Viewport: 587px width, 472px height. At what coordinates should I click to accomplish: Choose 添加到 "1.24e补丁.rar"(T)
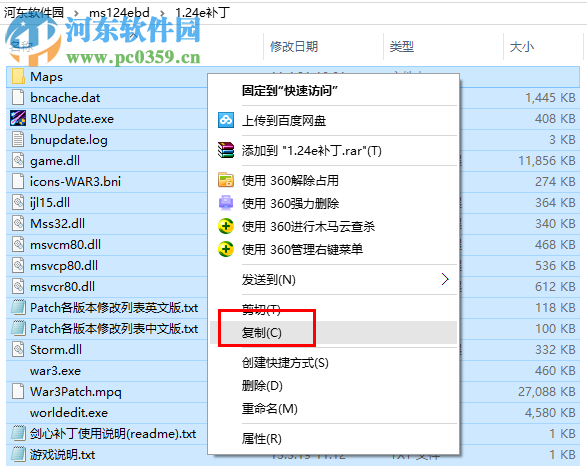(311, 151)
